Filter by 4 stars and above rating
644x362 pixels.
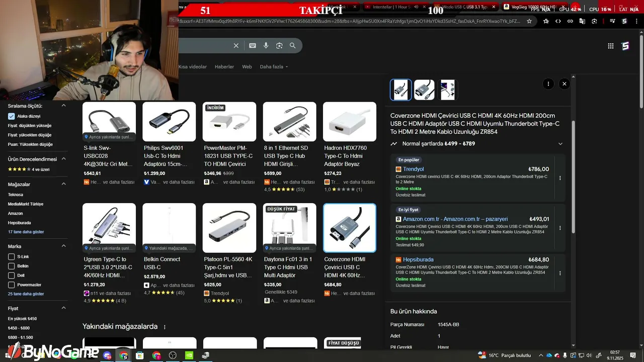tap(29, 169)
